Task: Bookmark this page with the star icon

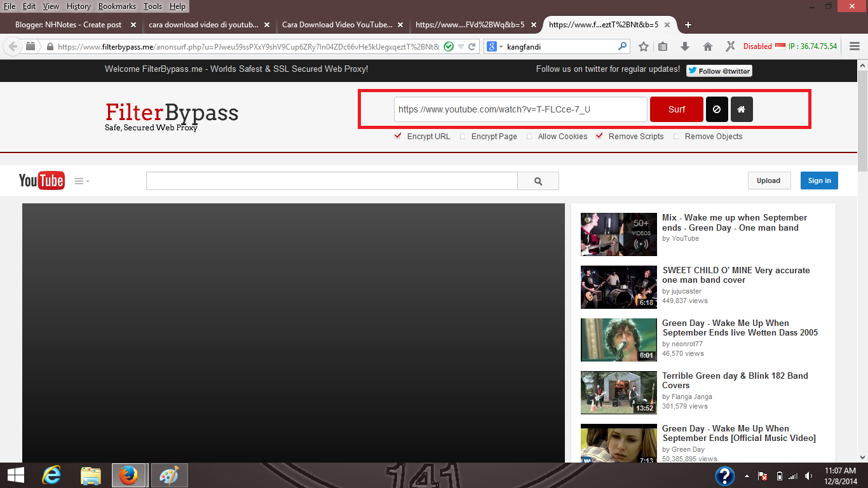Action: (643, 46)
